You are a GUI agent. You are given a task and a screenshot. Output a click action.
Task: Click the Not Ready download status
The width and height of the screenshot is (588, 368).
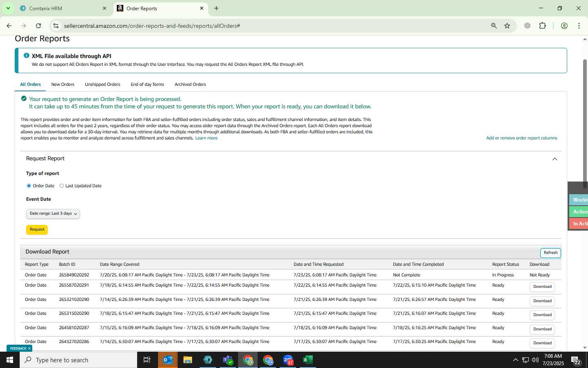click(x=539, y=275)
